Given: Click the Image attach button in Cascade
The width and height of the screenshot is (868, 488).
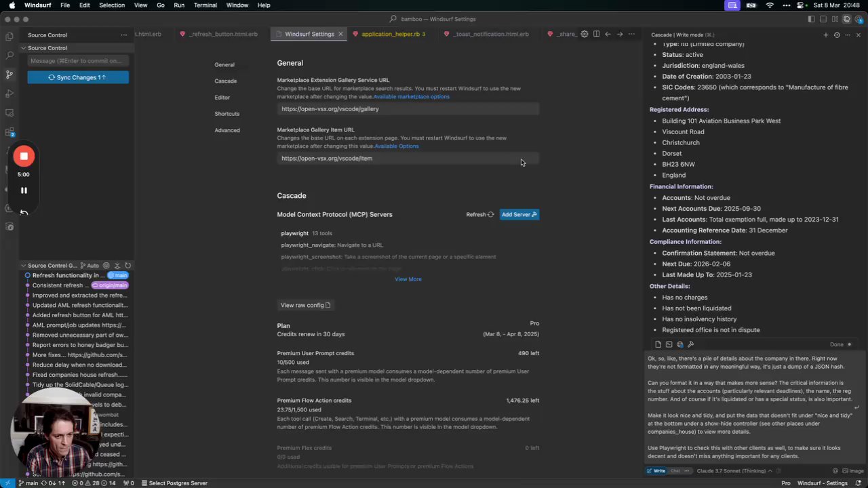Looking at the screenshot, I should pos(853,471).
